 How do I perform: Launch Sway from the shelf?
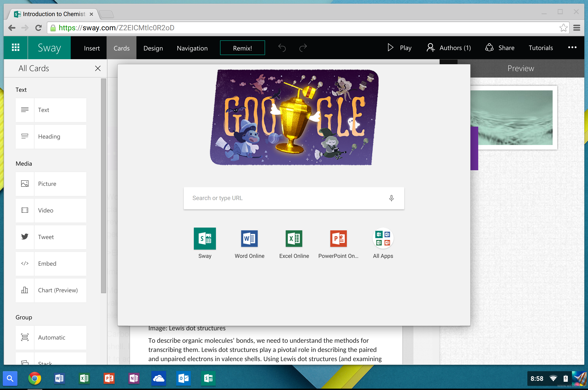click(x=208, y=378)
